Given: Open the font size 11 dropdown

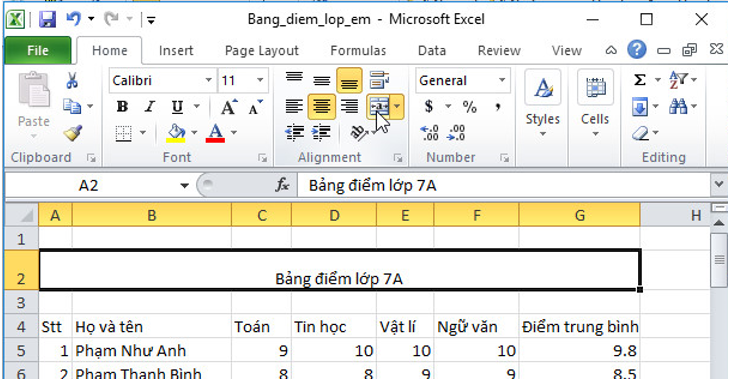Looking at the screenshot, I should pyautogui.click(x=260, y=80).
